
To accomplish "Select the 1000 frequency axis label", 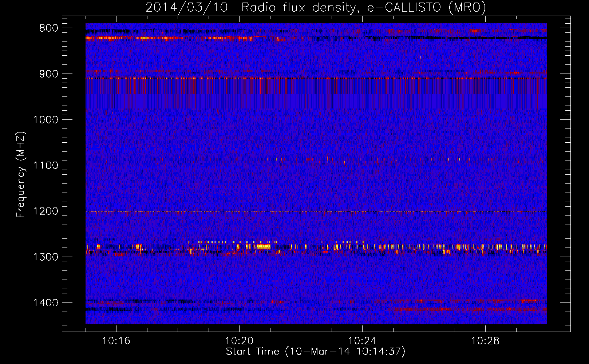I will pos(46,120).
